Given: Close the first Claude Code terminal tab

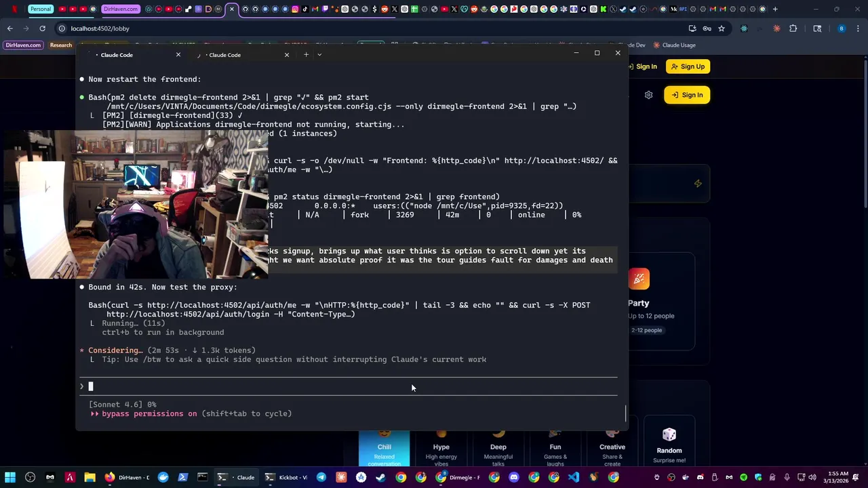Looking at the screenshot, I should pos(178,55).
